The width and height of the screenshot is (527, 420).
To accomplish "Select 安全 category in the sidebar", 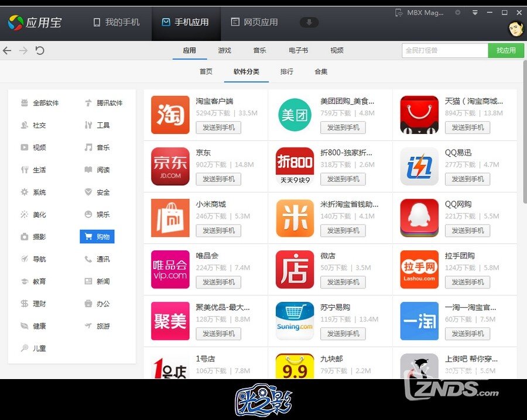I will [97, 192].
